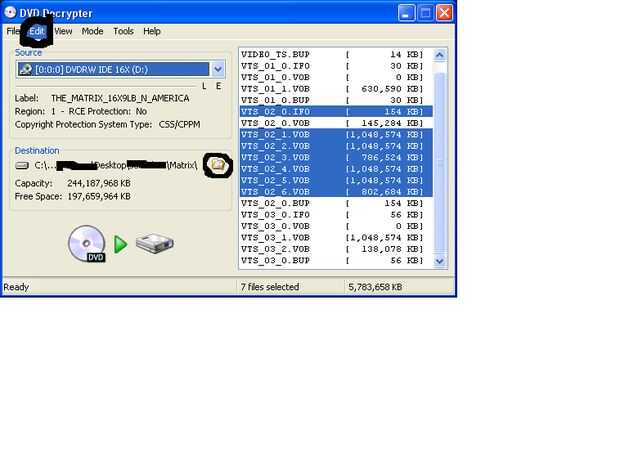The image size is (620, 466).
Task: Open the File menu
Action: tap(13, 31)
